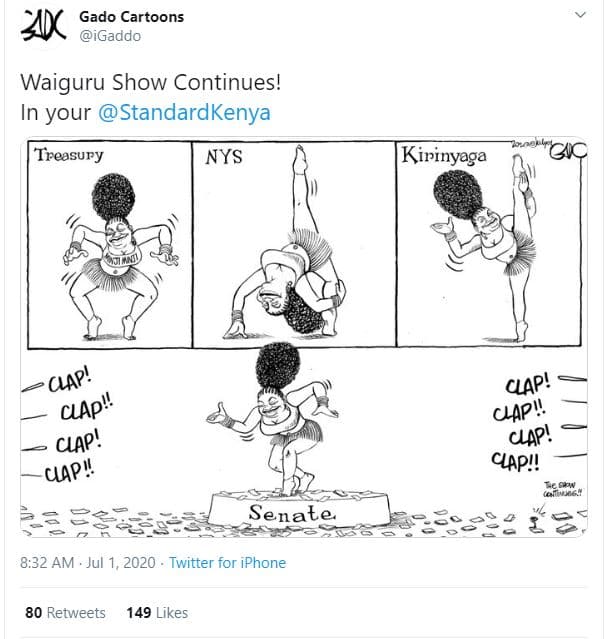This screenshot has height=639, width=613.
Task: Open the Twitter for iPhone source link
Action: [x=227, y=563]
